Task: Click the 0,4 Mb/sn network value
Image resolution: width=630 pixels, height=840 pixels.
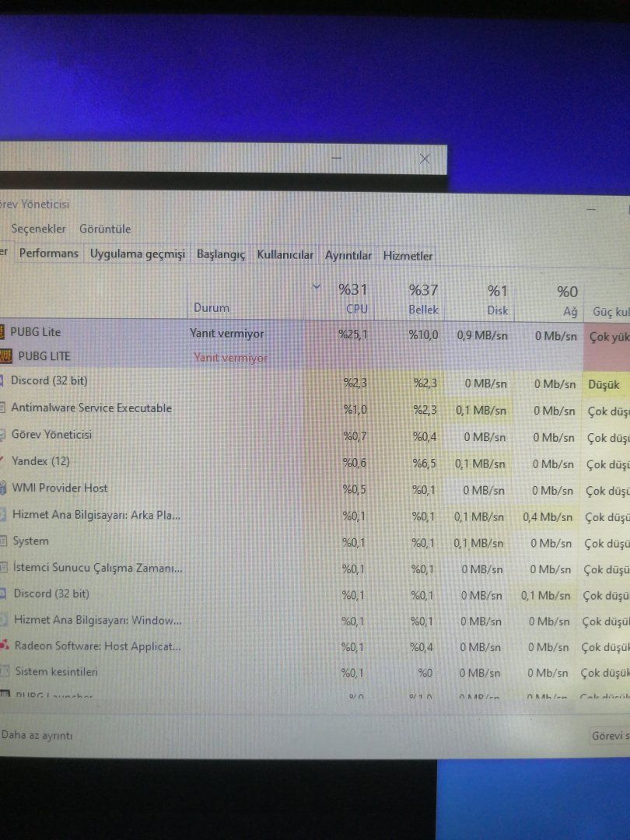Action: coord(548,517)
